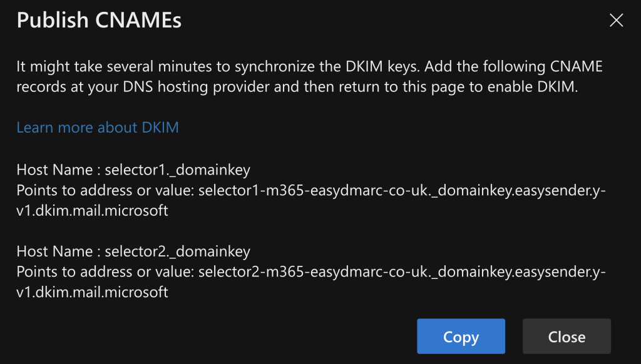This screenshot has height=364, width=641.
Task: Click the last v1.dkim.mail.microsoft line
Action: coord(92,292)
